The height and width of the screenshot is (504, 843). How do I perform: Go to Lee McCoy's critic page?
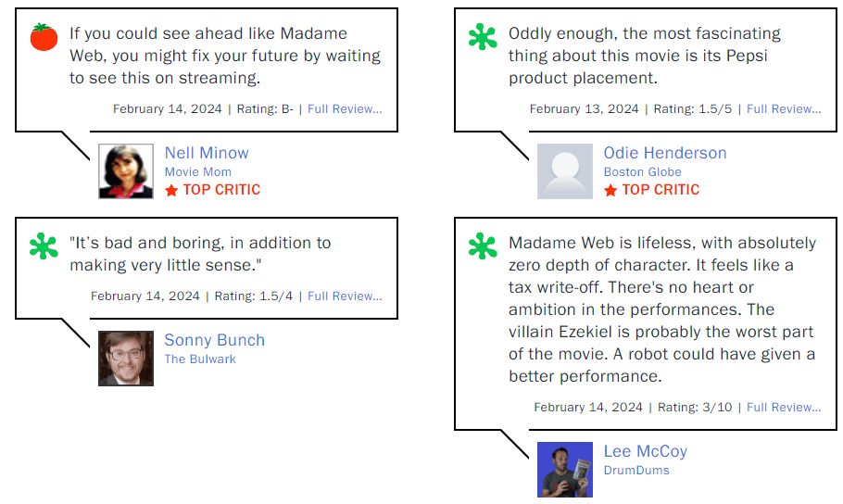(646, 451)
